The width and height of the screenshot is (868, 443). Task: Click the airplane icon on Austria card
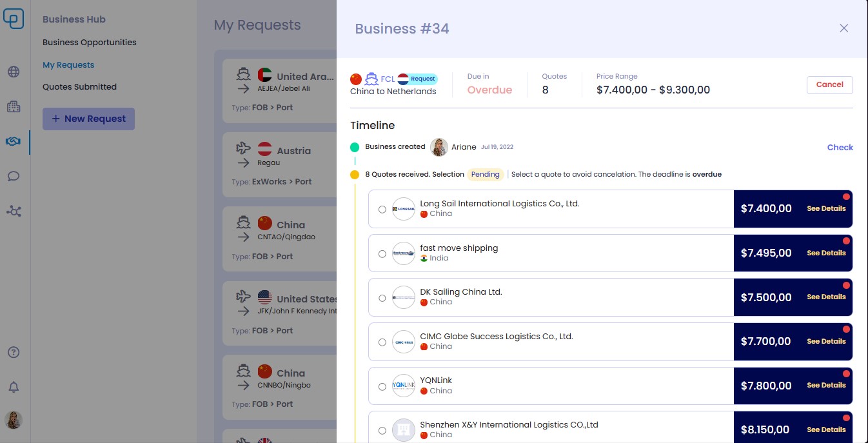pos(243,149)
